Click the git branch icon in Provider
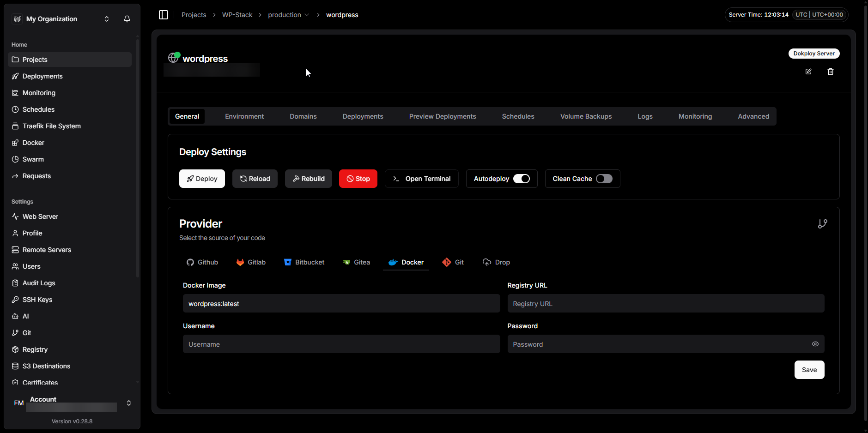868x433 pixels. point(823,224)
